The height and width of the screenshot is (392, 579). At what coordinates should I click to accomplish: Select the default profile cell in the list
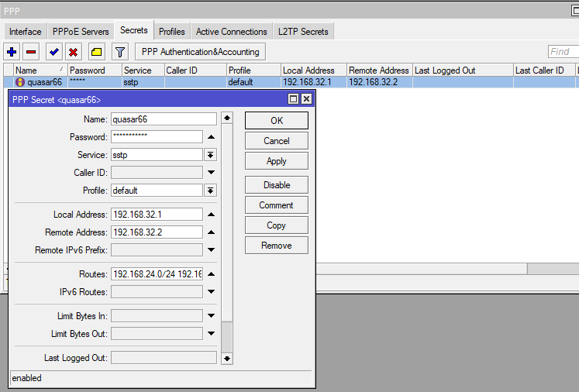pos(253,82)
